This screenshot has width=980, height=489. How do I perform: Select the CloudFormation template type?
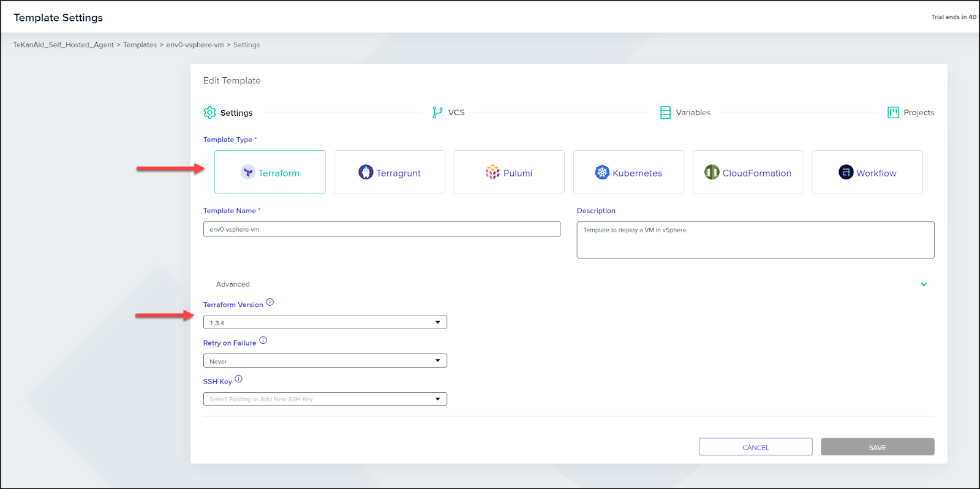pyautogui.click(x=748, y=172)
